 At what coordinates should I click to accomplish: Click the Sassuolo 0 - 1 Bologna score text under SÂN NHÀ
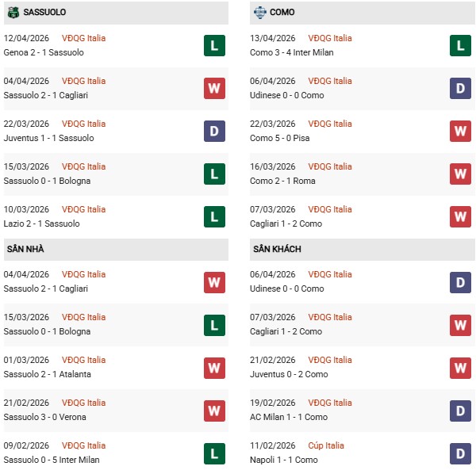[48, 331]
